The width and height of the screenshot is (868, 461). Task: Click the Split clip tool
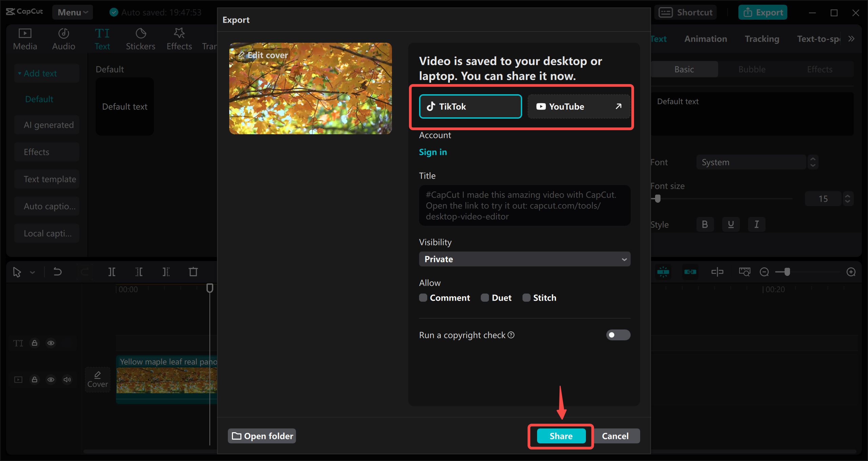click(112, 272)
